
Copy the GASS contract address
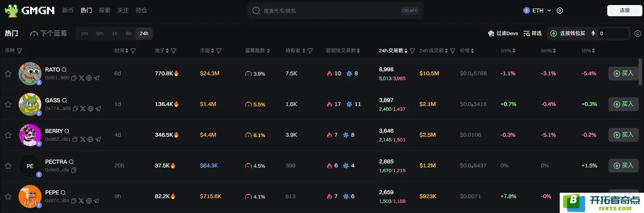point(76,109)
